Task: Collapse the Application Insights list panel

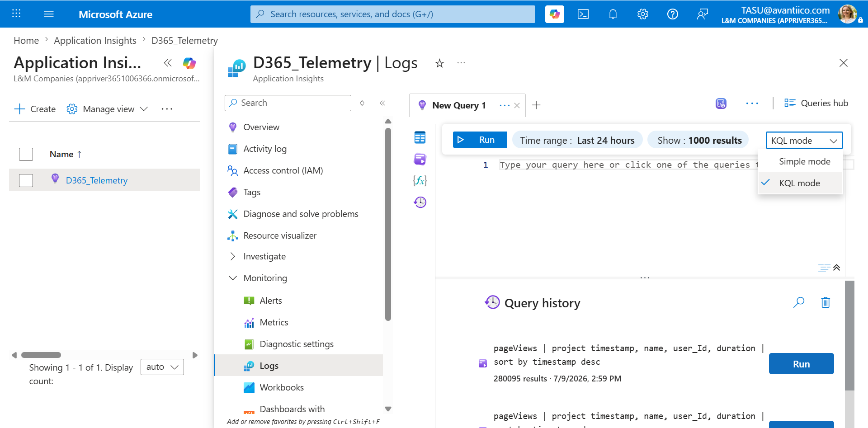Action: point(168,63)
